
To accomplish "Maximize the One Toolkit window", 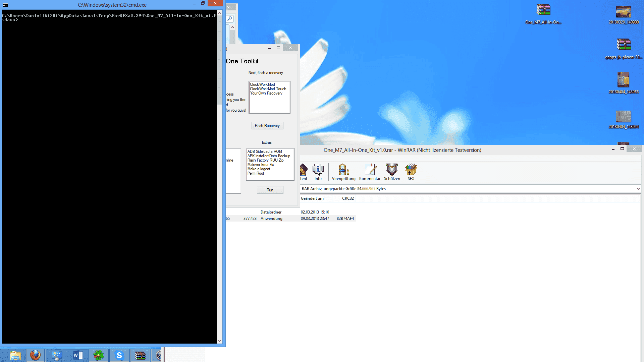I will pos(278,48).
